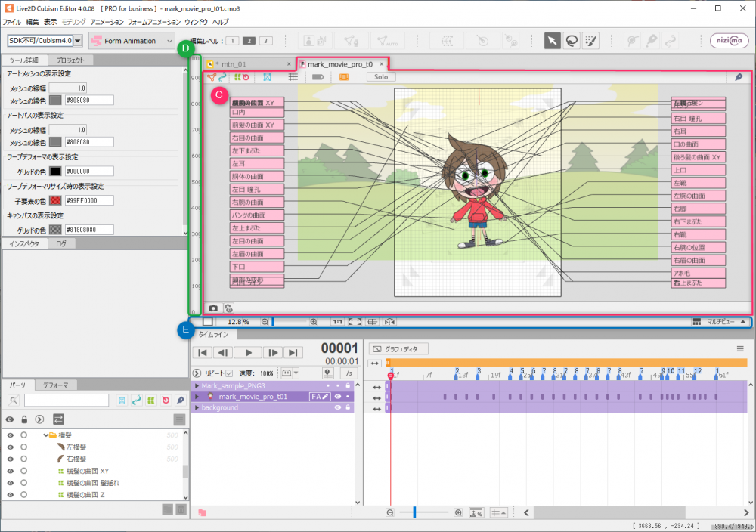Screen dimensions: 756x532
Task: Open the ファイル menu
Action: coord(11,22)
